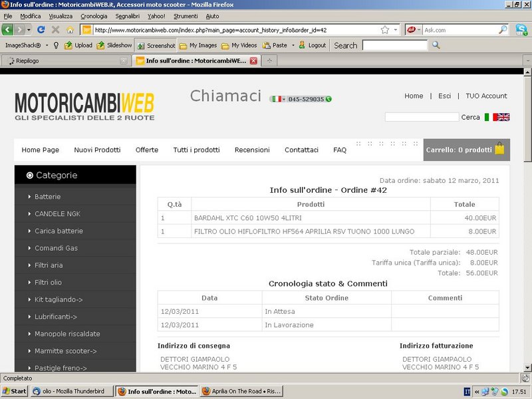Log out of ImageShack via Logout

[x=312, y=45]
